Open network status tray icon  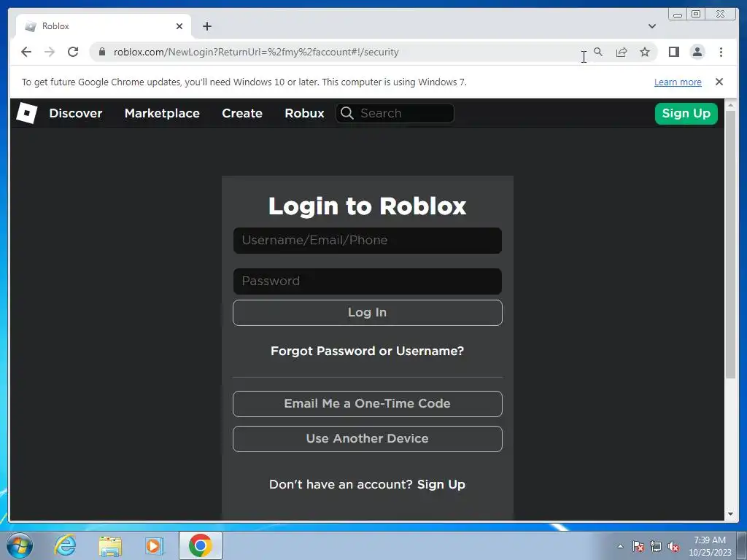[x=656, y=547]
